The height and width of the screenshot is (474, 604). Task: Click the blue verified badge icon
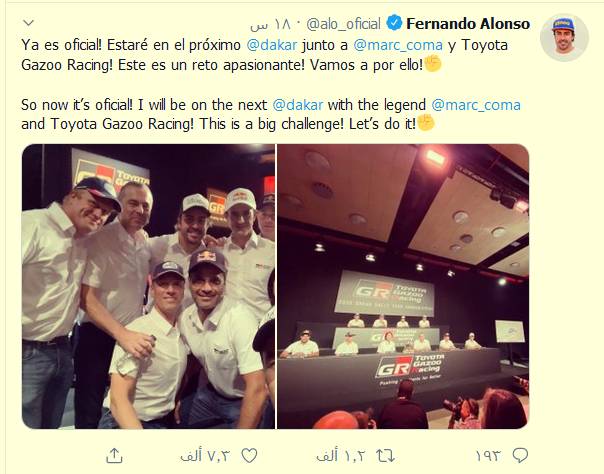[394, 23]
